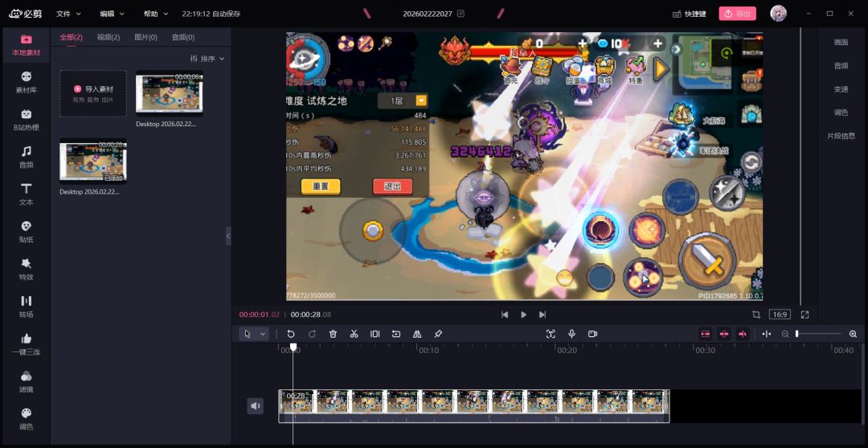Toggle the first red magnetic snap button

point(706,334)
